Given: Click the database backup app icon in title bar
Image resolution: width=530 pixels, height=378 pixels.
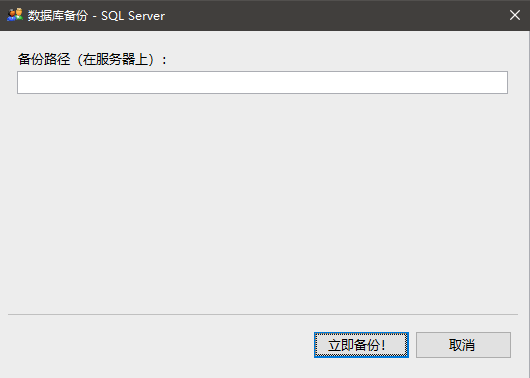Looking at the screenshot, I should [x=15, y=15].
